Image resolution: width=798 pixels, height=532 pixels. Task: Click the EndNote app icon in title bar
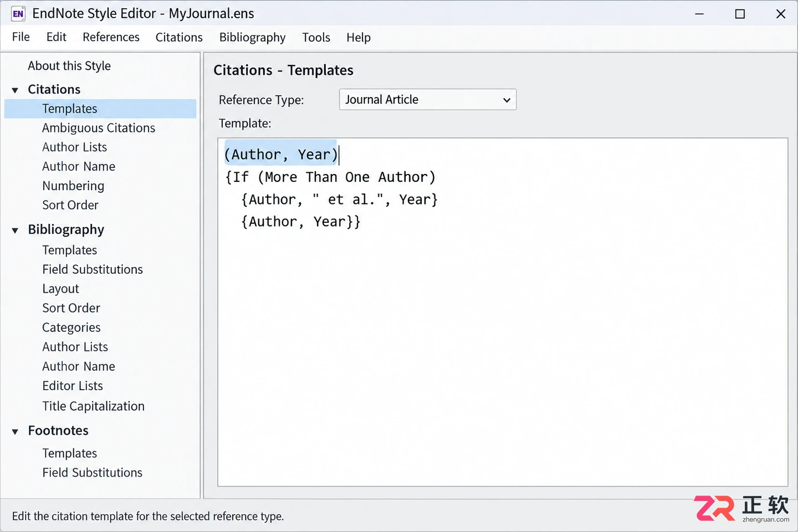(x=18, y=14)
